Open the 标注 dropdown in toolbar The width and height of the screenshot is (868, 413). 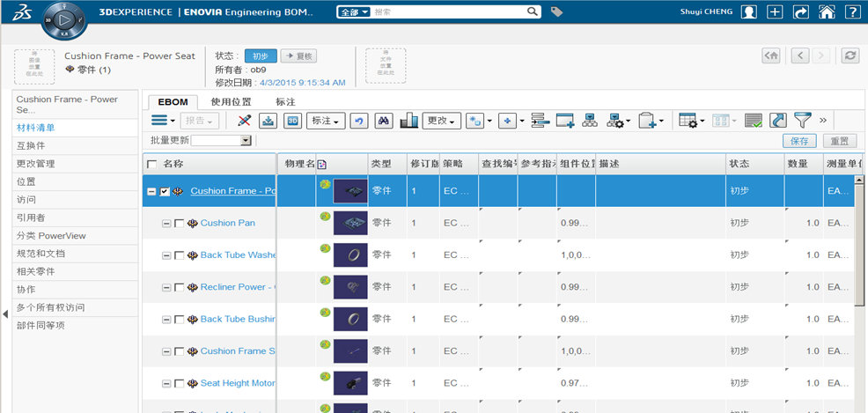pos(326,121)
